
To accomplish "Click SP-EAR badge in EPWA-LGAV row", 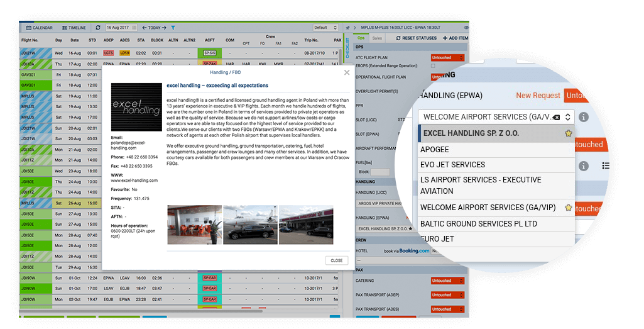I will coord(209,278).
